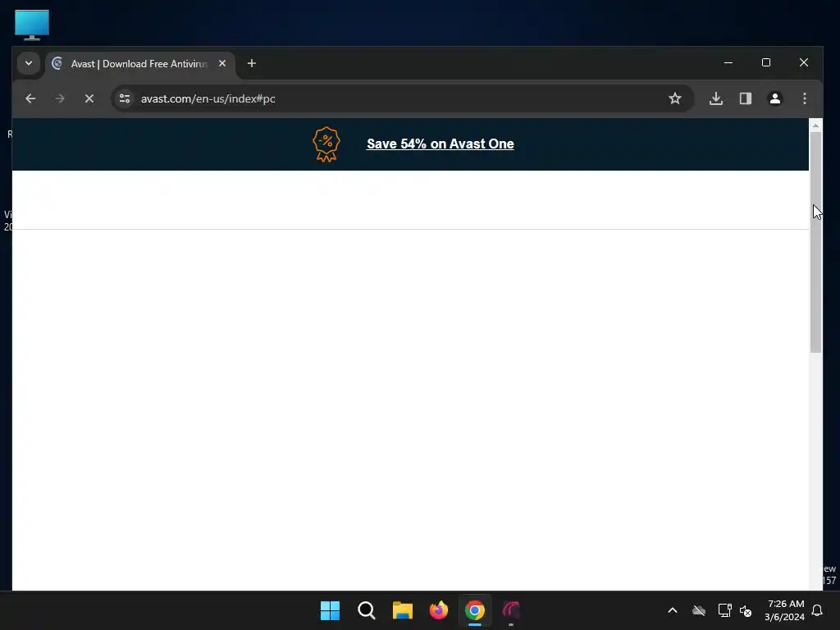This screenshot has width=840, height=630.
Task: Open a new tab with plus button
Action: click(252, 63)
